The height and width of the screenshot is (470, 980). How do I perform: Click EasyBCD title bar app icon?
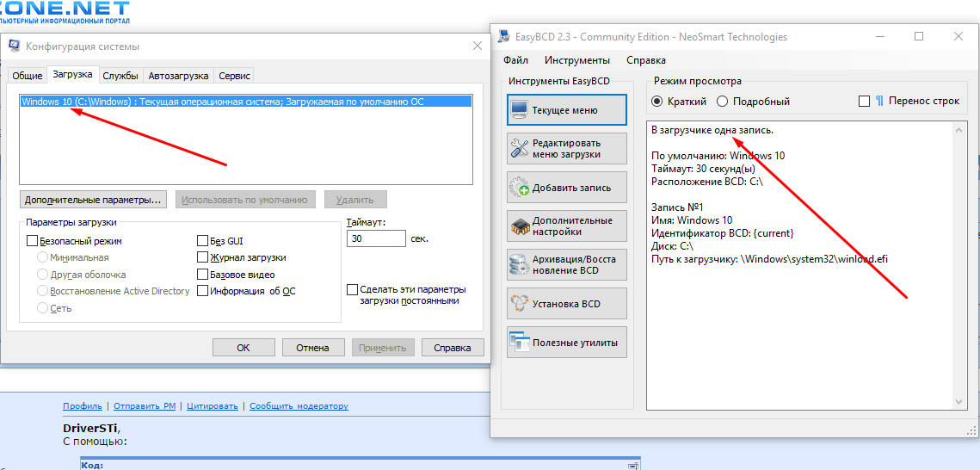click(504, 37)
